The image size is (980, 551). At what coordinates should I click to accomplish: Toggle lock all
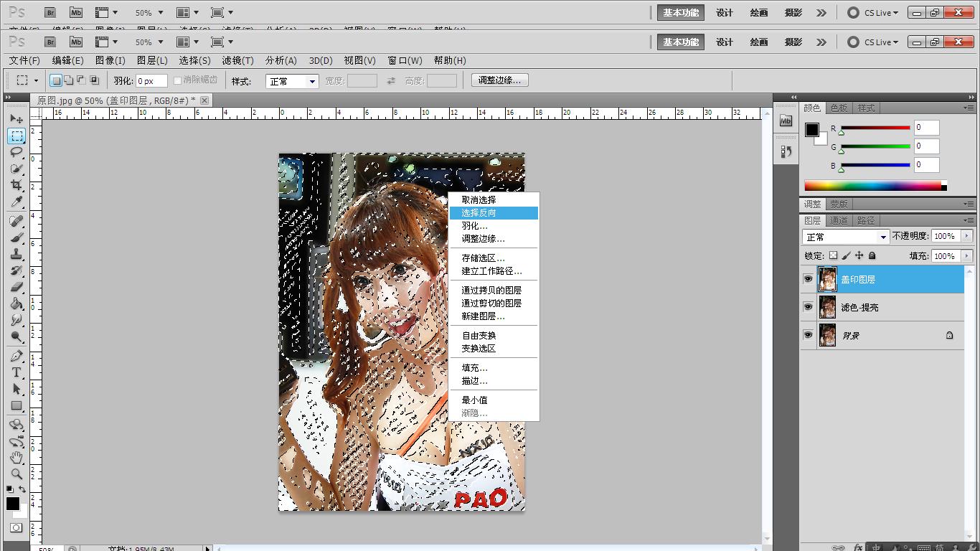(872, 255)
